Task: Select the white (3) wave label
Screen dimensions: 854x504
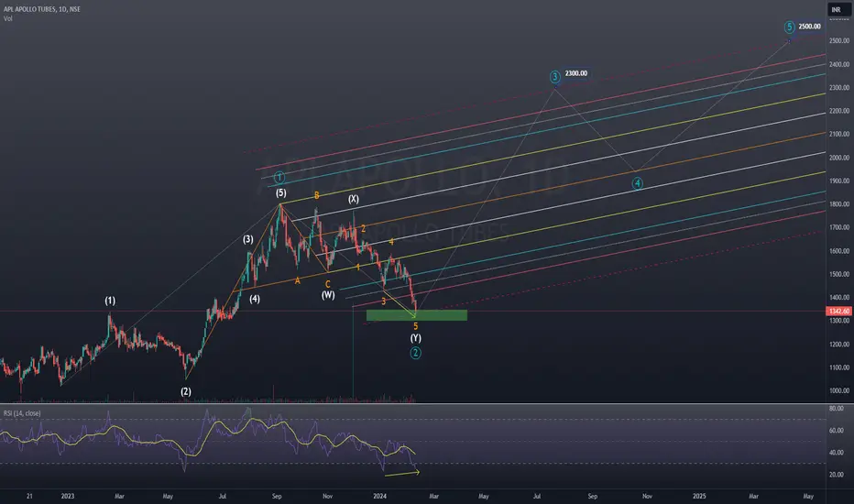Action: tap(247, 238)
